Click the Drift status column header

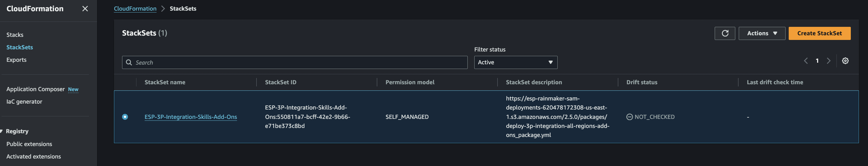point(642,82)
